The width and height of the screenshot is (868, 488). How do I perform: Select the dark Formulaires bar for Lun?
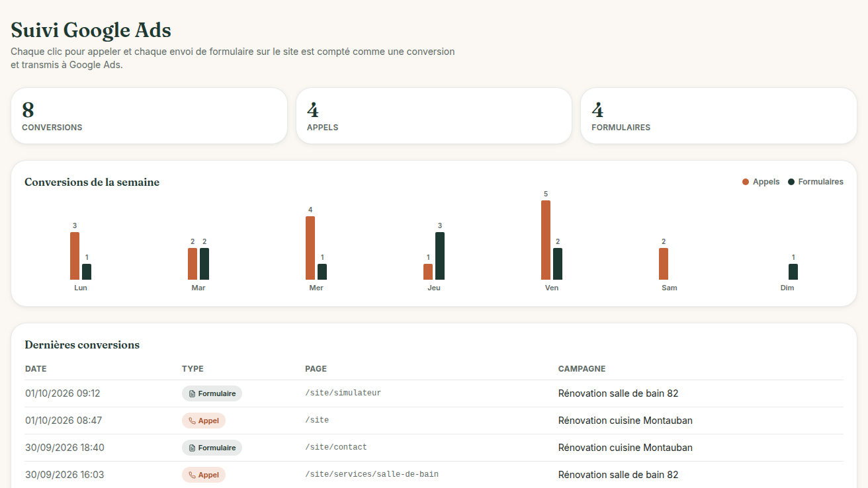(87, 272)
